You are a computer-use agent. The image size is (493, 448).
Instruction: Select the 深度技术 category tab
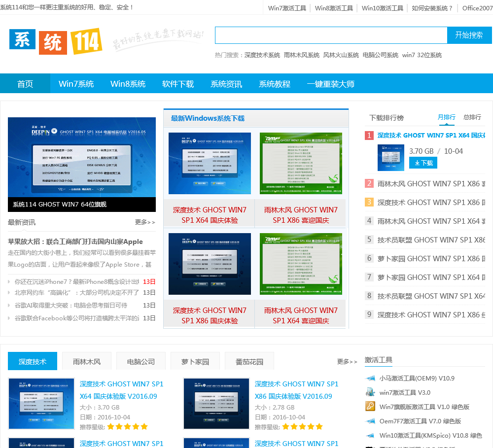pos(33,362)
